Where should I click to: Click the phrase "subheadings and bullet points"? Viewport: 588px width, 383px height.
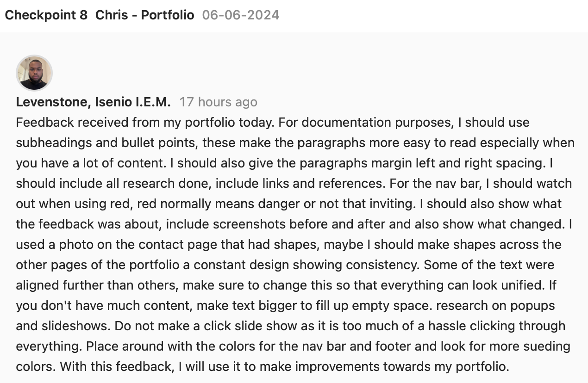tap(107, 143)
